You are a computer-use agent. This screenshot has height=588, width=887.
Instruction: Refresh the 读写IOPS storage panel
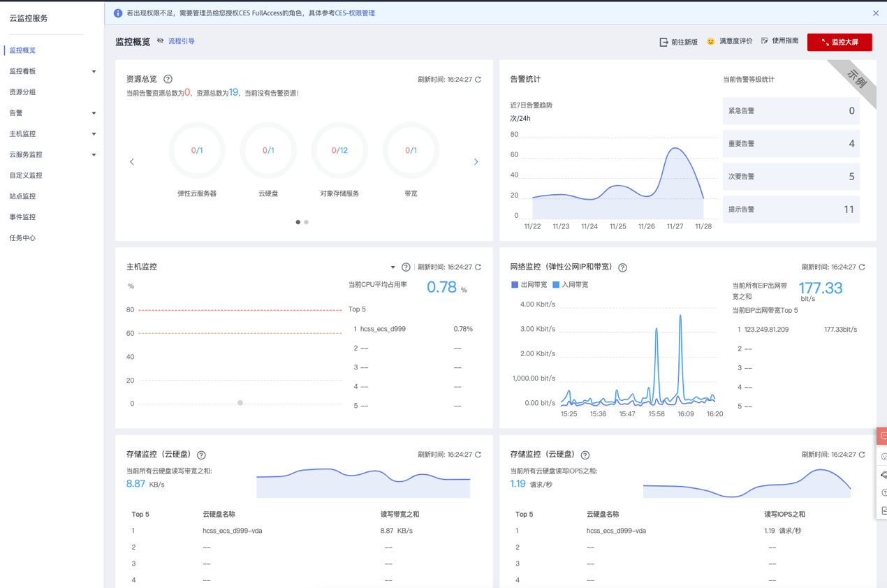863,455
